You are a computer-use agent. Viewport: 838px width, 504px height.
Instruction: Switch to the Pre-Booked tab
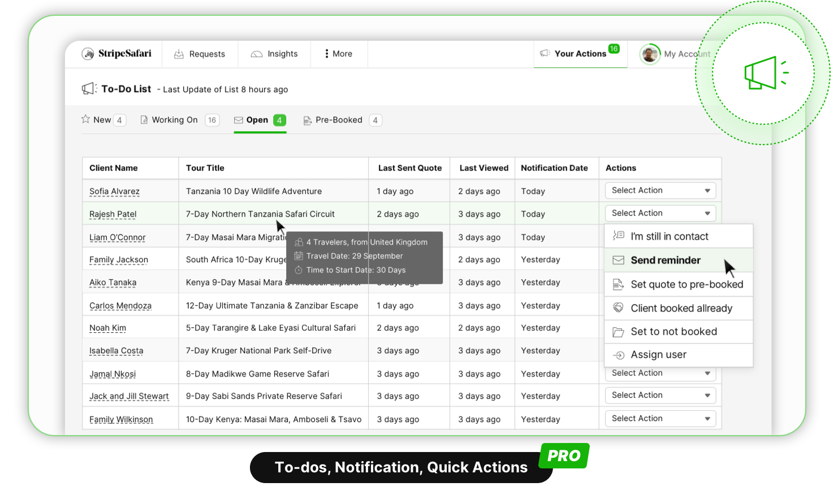click(x=338, y=120)
